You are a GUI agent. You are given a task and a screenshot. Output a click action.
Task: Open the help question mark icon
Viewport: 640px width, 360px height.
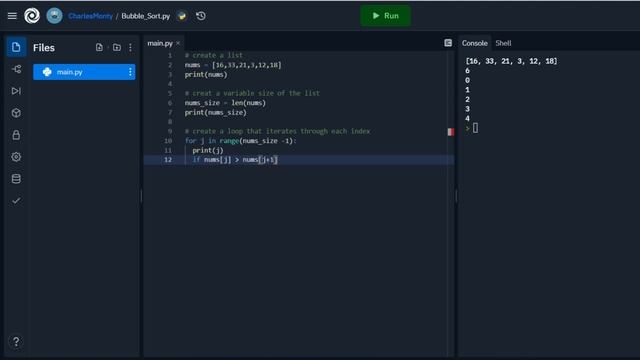16,341
